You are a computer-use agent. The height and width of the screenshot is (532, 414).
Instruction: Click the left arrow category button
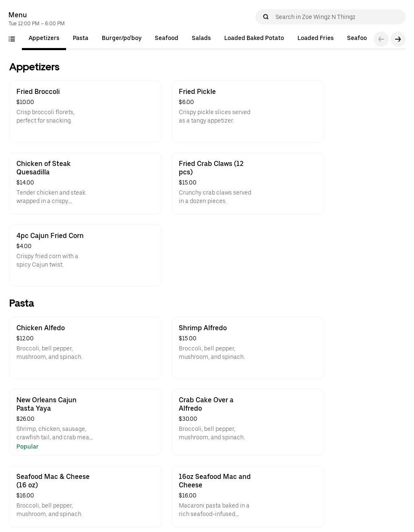381,39
